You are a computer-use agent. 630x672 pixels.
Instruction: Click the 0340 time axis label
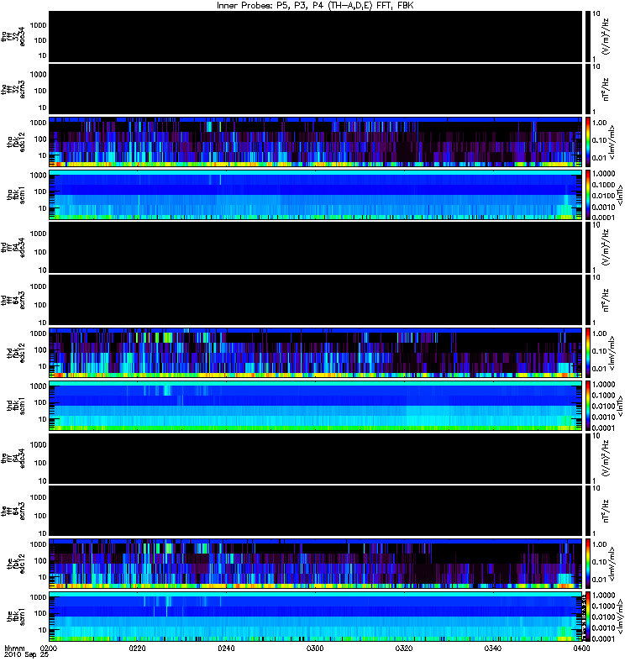[x=493, y=648]
